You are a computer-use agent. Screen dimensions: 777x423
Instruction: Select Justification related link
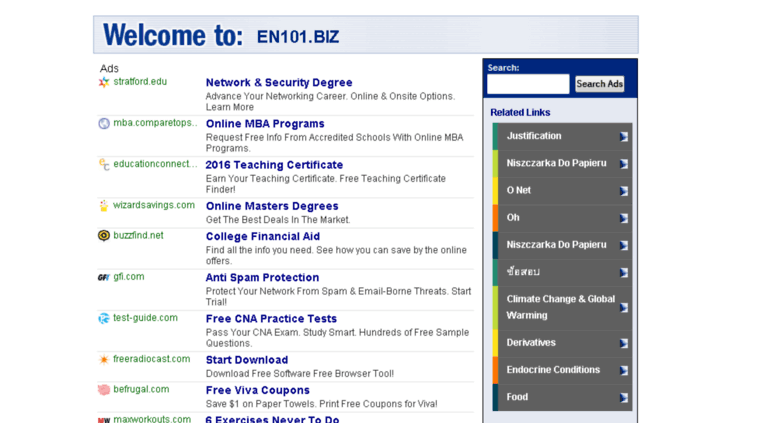[534, 136]
